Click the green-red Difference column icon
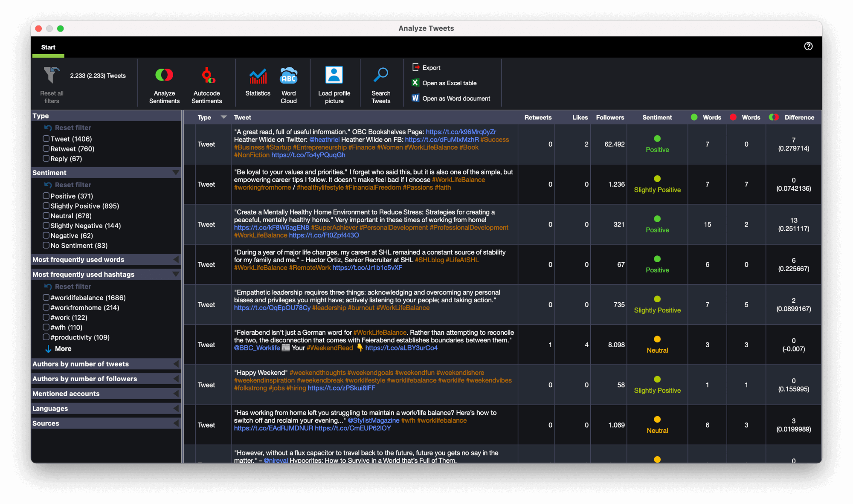The image size is (853, 504). tap(774, 117)
